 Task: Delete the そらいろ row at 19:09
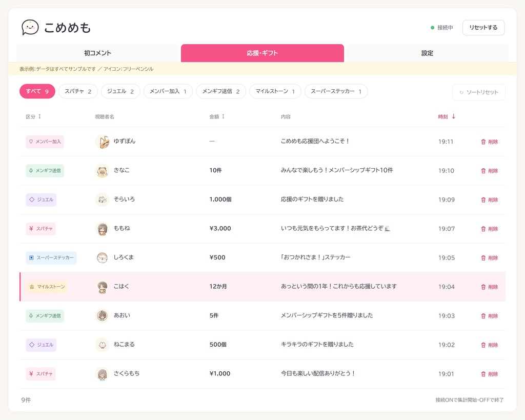click(x=490, y=200)
